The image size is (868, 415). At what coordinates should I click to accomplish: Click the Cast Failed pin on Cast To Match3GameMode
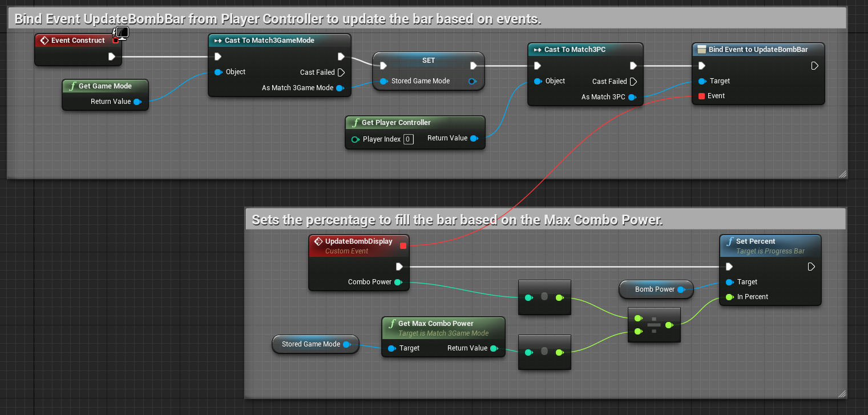[x=341, y=72]
